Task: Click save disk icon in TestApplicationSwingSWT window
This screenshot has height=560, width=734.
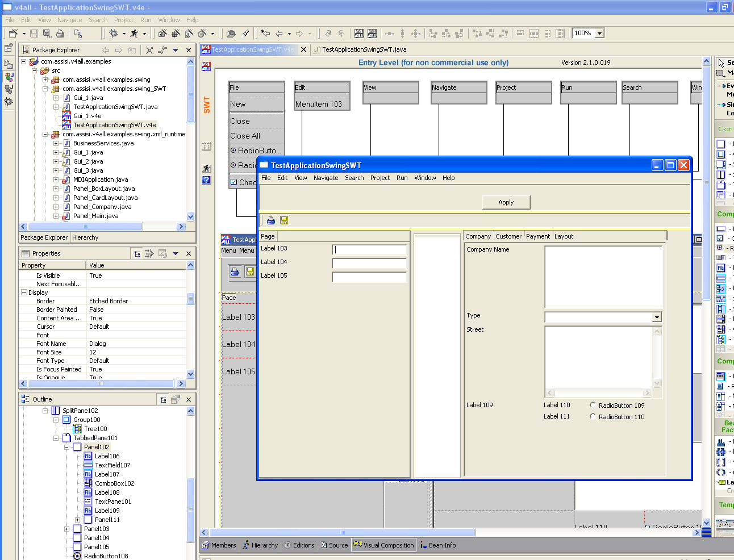Action: click(284, 220)
